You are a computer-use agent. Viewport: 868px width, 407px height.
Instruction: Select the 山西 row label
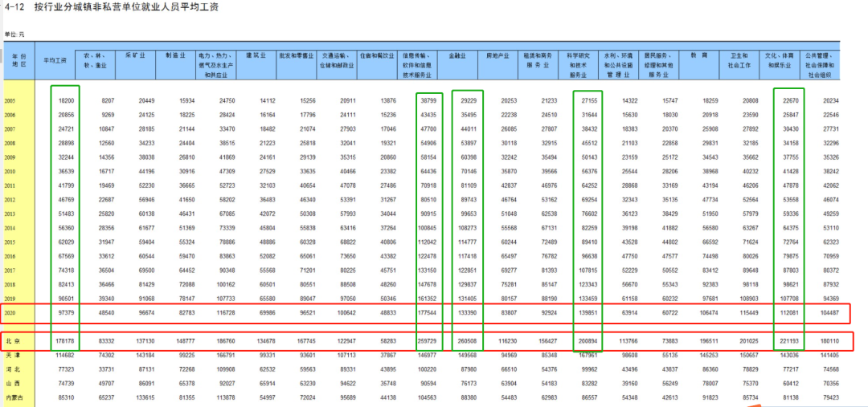point(13,383)
